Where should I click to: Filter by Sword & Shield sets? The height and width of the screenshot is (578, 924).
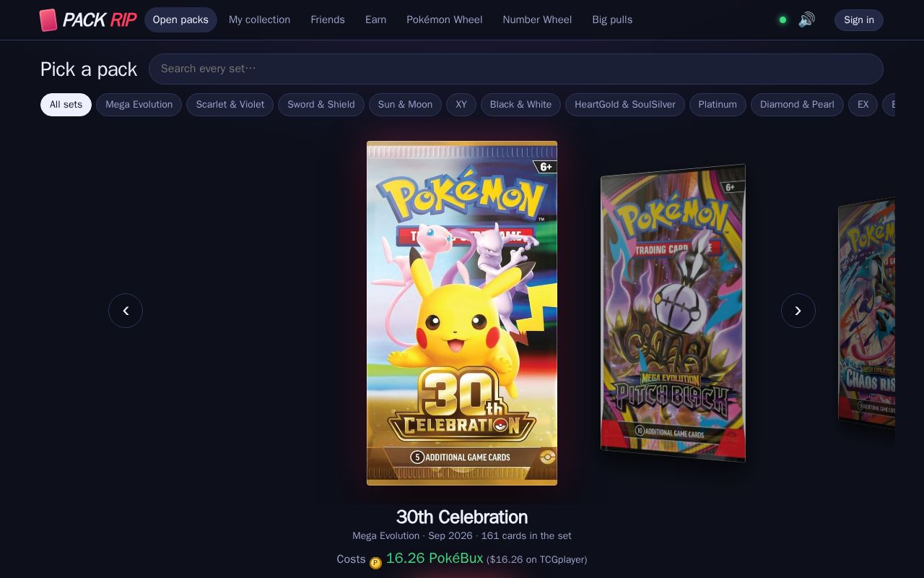(x=321, y=105)
